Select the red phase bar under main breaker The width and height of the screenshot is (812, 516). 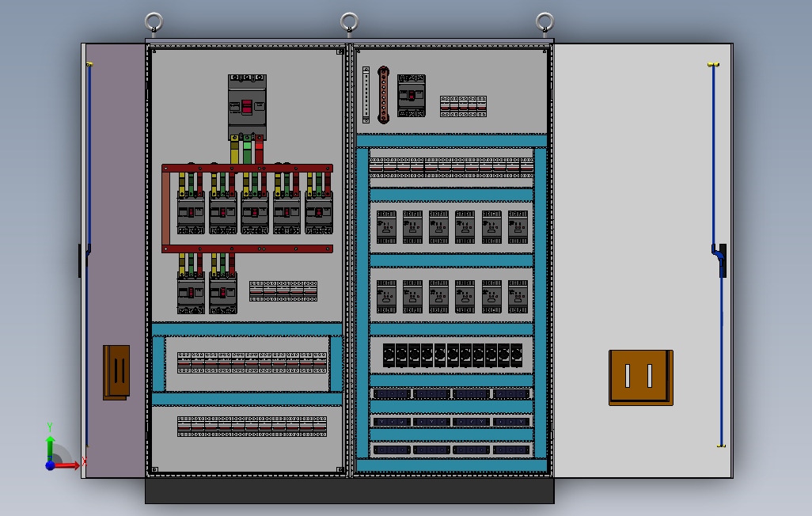(x=260, y=150)
